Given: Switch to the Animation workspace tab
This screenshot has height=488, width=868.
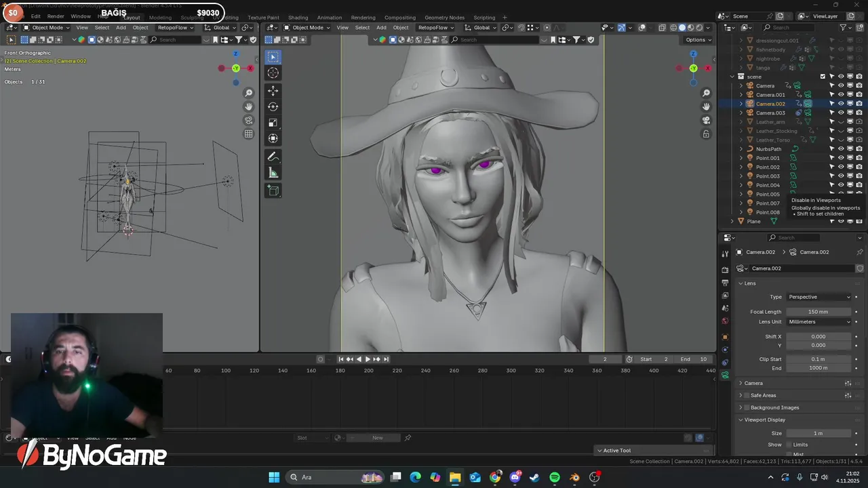Looking at the screenshot, I should (x=330, y=18).
